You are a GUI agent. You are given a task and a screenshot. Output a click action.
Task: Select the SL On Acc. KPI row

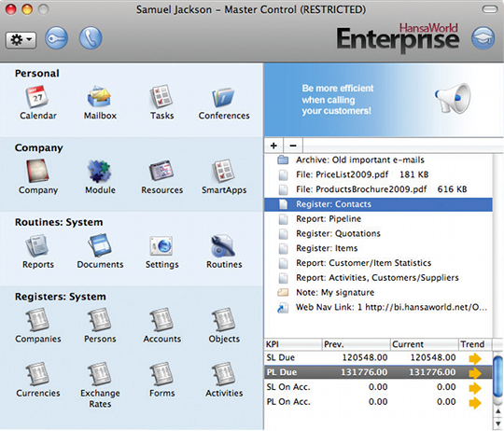tap(378, 387)
